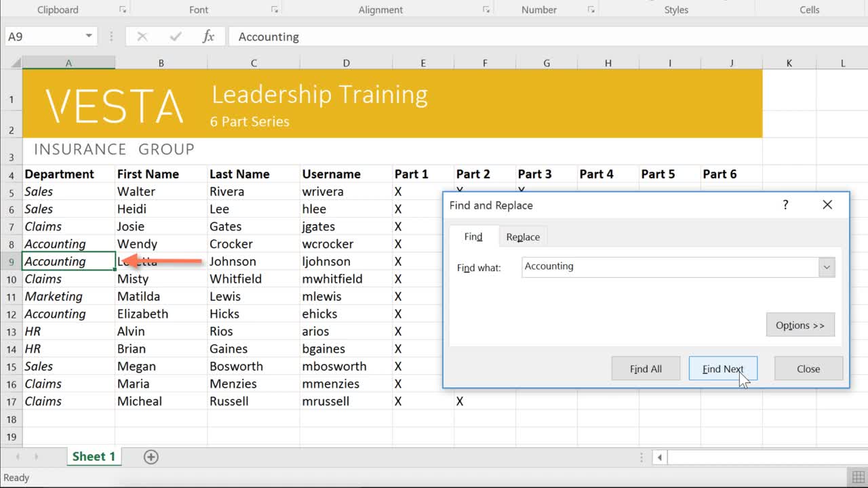The width and height of the screenshot is (868, 488).
Task: Open the Alignment group dialog launcher
Action: click(486, 9)
